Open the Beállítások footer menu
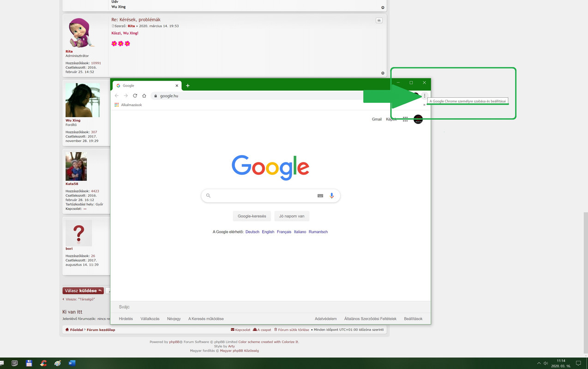Image resolution: width=588 pixels, height=369 pixels. [413, 319]
